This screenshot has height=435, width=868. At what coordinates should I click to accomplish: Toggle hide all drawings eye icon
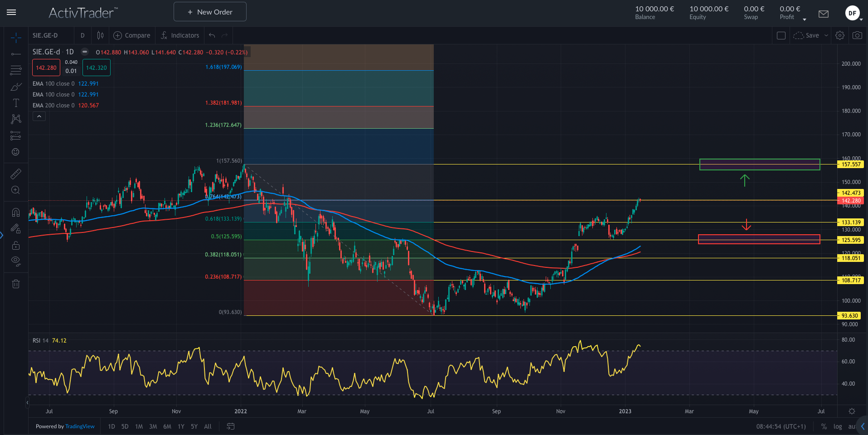(16, 261)
